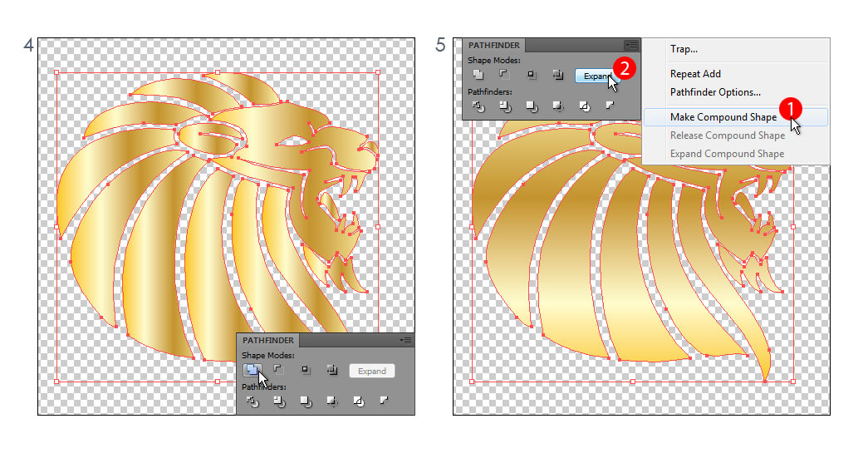
Task: Open panel menu of step 5 Pathfinder panel
Action: pyautogui.click(x=631, y=45)
